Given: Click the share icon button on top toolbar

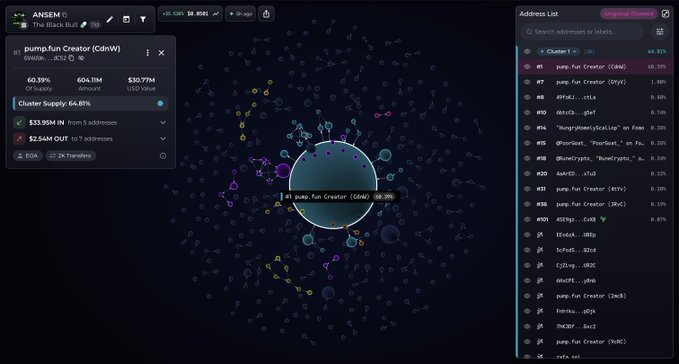Looking at the screenshot, I should [x=266, y=14].
